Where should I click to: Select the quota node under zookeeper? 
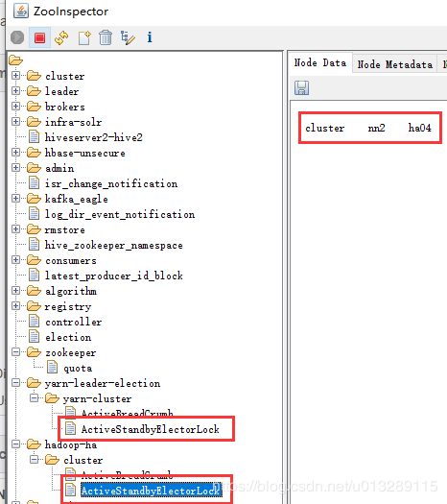point(78,369)
